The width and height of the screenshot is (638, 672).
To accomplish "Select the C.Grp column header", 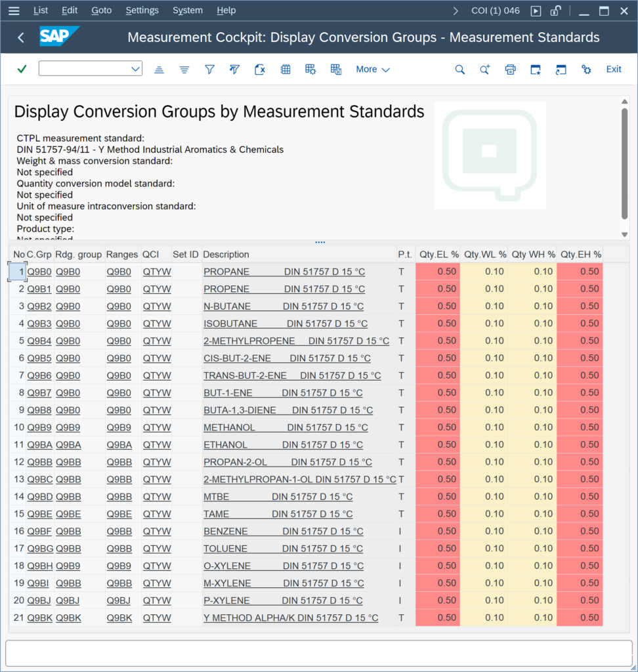I will 39,255.
